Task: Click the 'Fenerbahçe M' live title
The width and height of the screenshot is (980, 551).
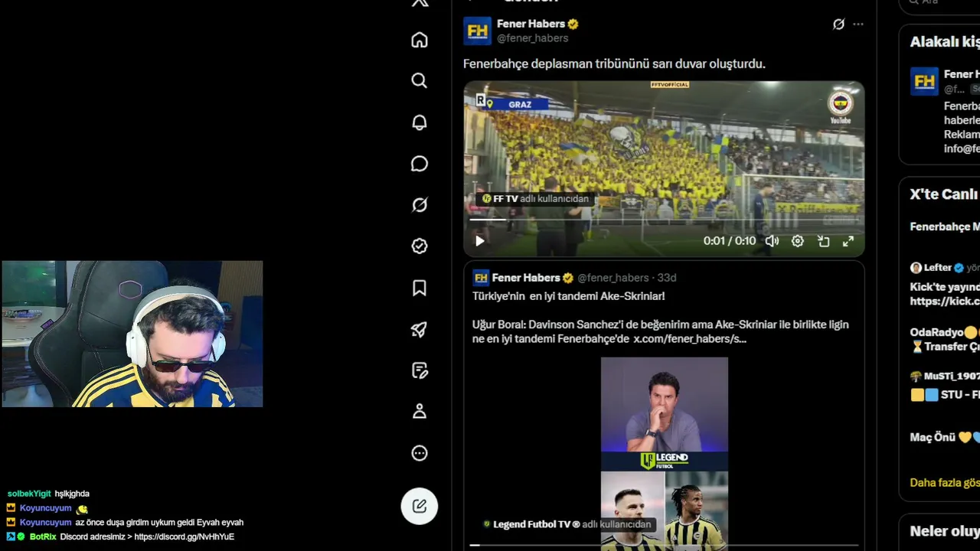Action: [945, 227]
